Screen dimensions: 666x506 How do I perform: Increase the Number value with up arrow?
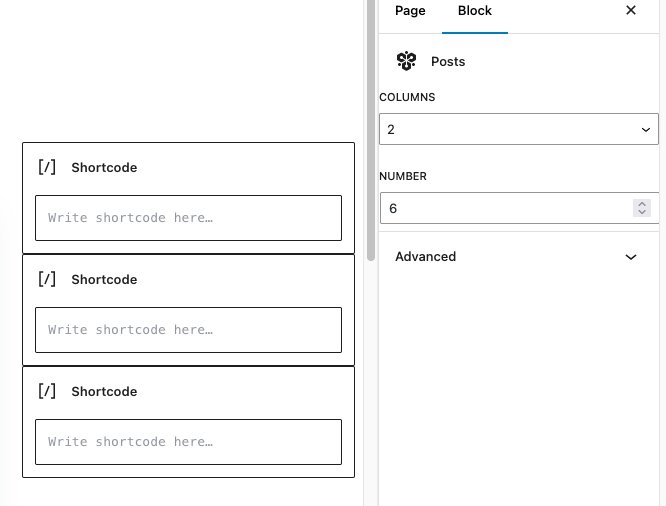[x=642, y=204]
